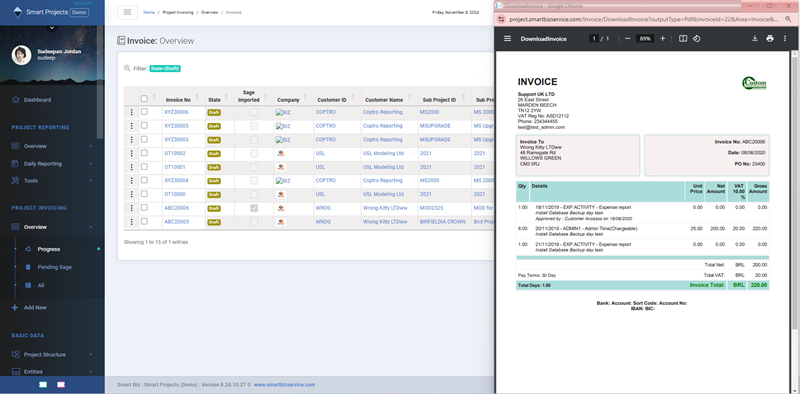This screenshot has height=394, width=800.
Task: Click company logo in OT10001 row
Action: pos(281,167)
